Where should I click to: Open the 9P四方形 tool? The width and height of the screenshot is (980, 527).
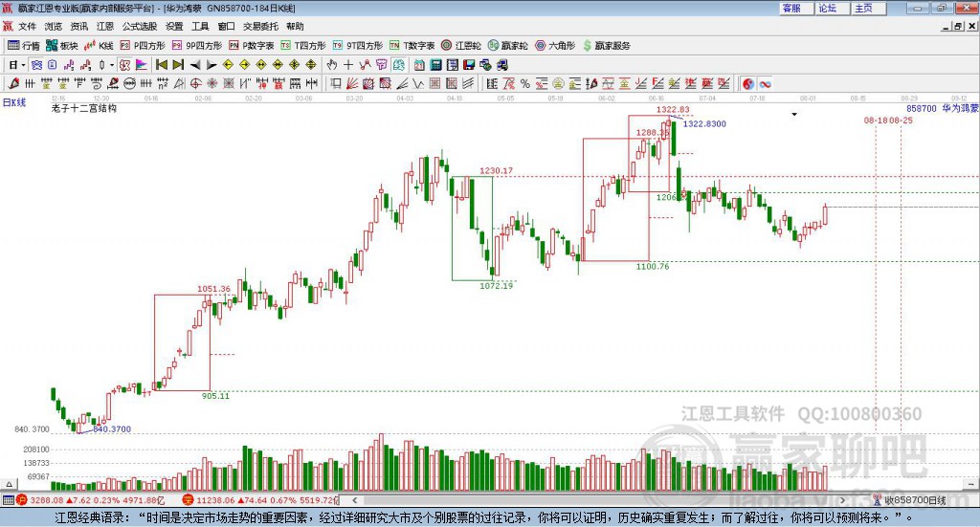pos(197,46)
